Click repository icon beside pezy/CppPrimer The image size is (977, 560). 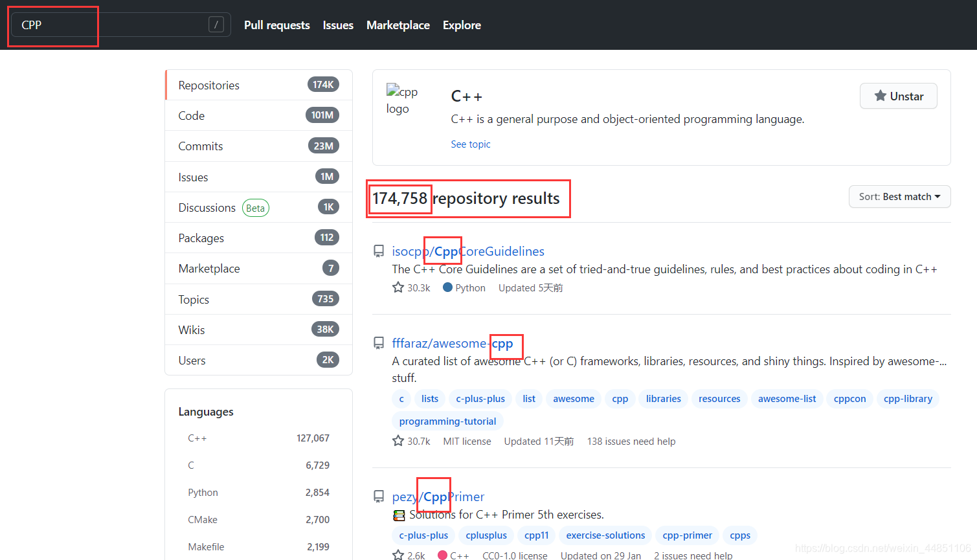click(379, 497)
